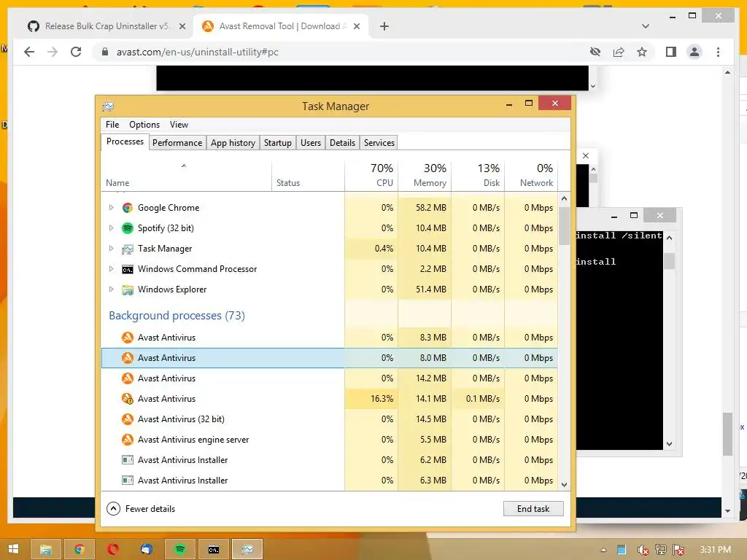Click the Google Chrome process icon
747x560 pixels.
pos(127,208)
